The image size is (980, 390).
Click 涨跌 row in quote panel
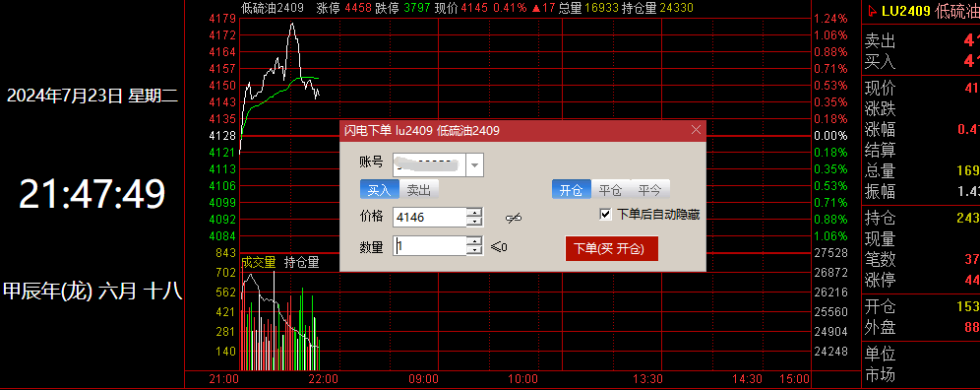click(x=921, y=109)
